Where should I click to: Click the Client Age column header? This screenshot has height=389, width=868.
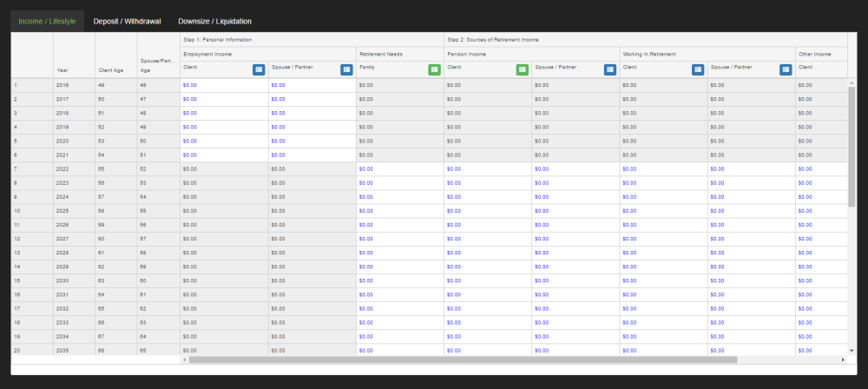click(x=116, y=55)
